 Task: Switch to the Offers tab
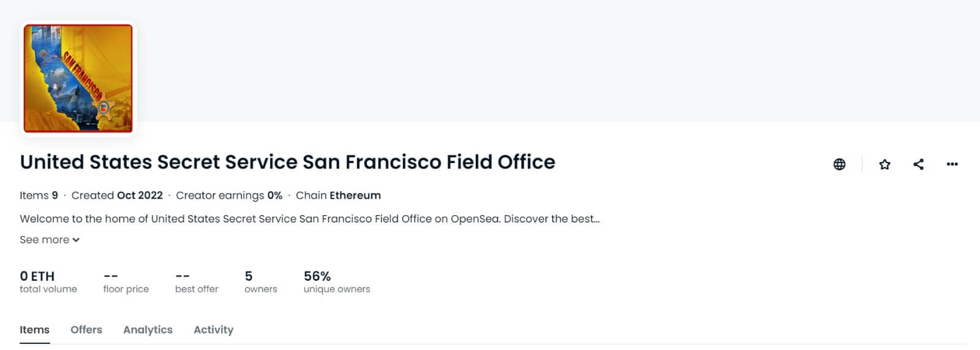(86, 330)
